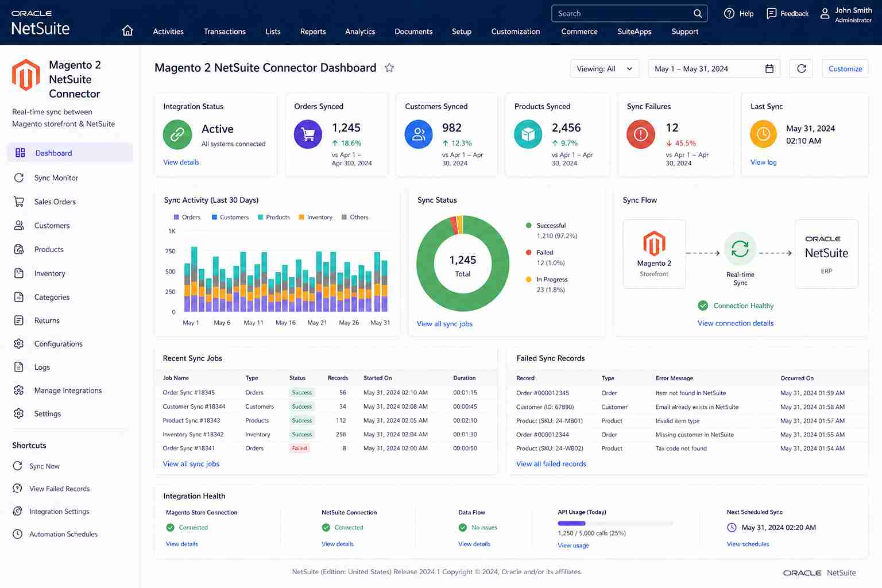Click the Sales Orders cart icon
This screenshot has width=882, height=588.
19,202
